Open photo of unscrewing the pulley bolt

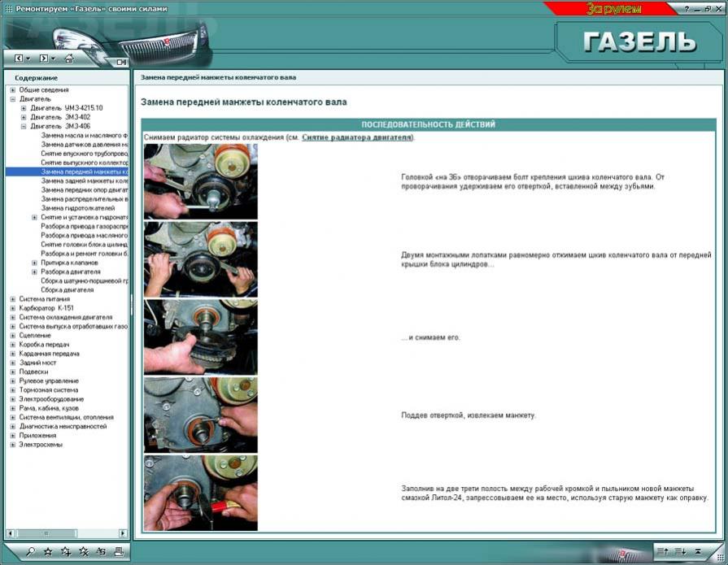[x=201, y=181]
